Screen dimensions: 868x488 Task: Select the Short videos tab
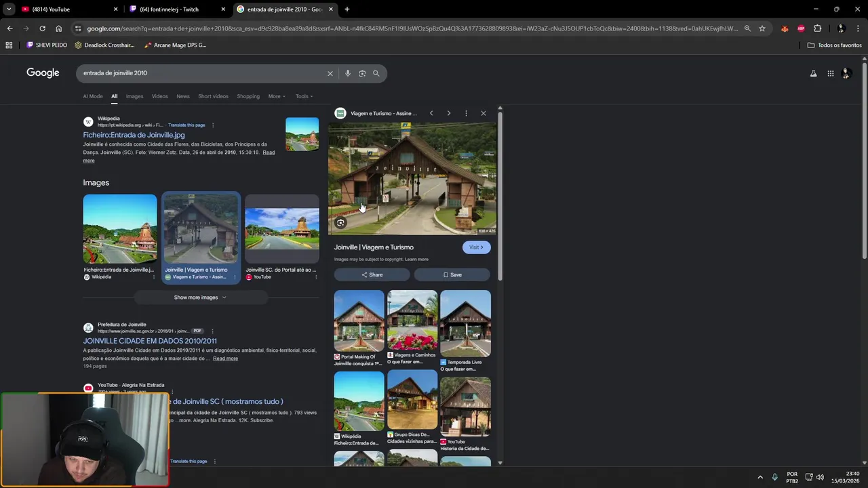213,96
